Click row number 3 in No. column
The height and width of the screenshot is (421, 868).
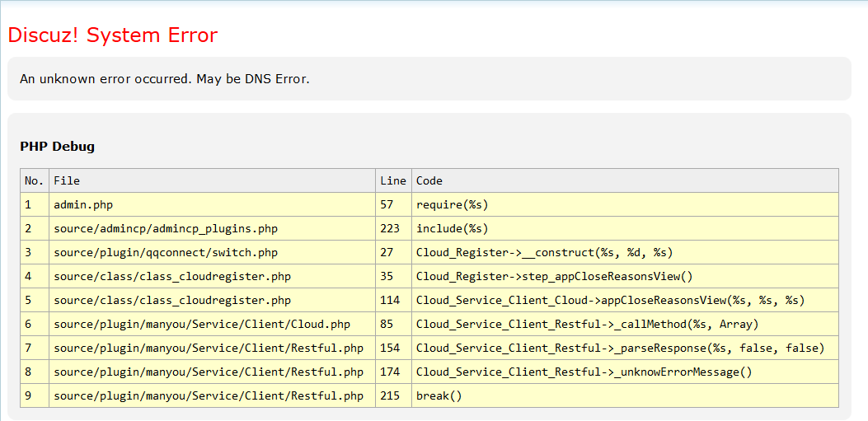35,253
